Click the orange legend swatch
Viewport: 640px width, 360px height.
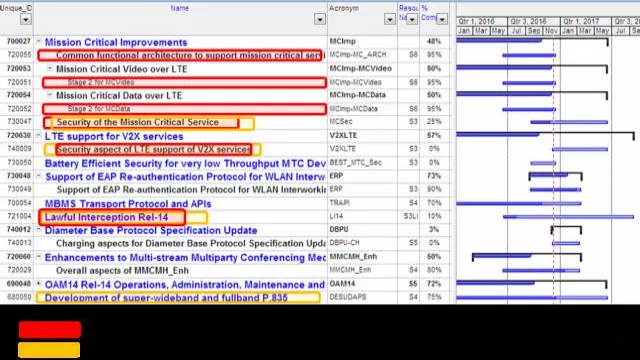49,350
